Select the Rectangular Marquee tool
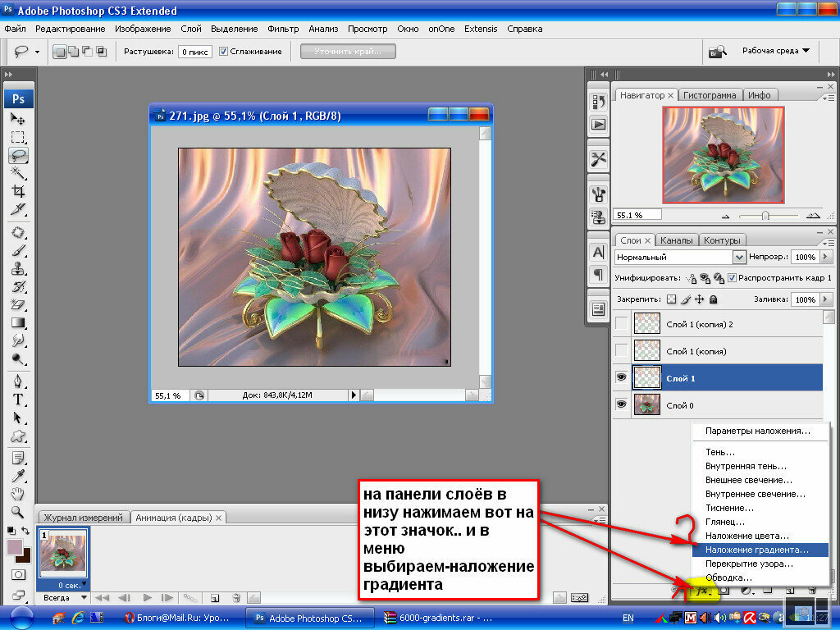Screen dimensions: 840x630 point(18,137)
